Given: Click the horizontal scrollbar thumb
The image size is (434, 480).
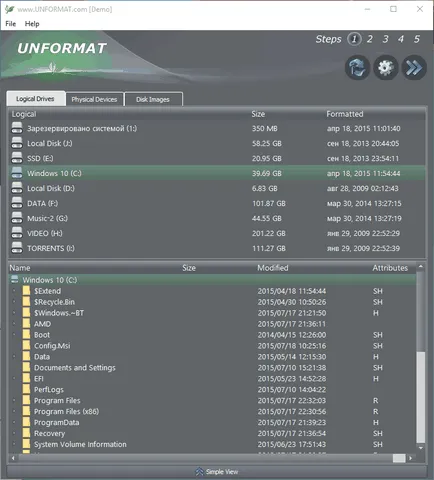Looking at the screenshot, I should click(x=399, y=458).
